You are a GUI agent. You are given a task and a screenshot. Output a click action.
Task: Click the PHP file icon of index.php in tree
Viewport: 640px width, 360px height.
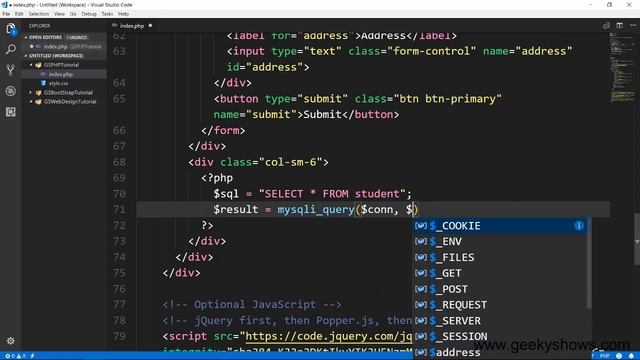43,74
